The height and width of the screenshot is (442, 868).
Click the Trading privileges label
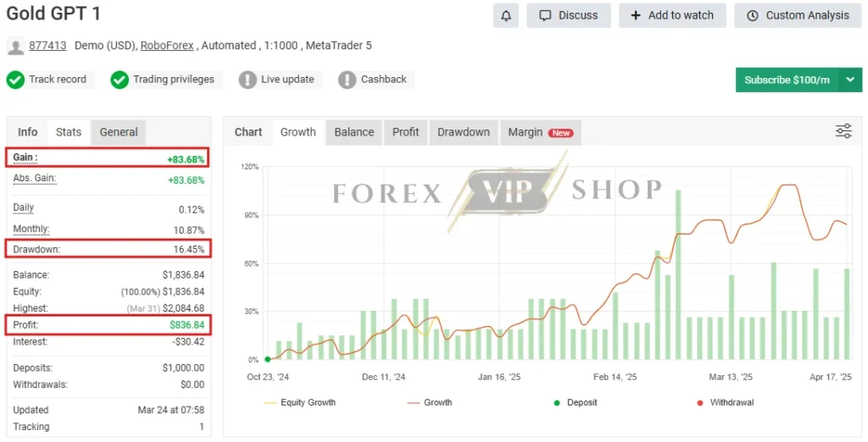tap(173, 80)
